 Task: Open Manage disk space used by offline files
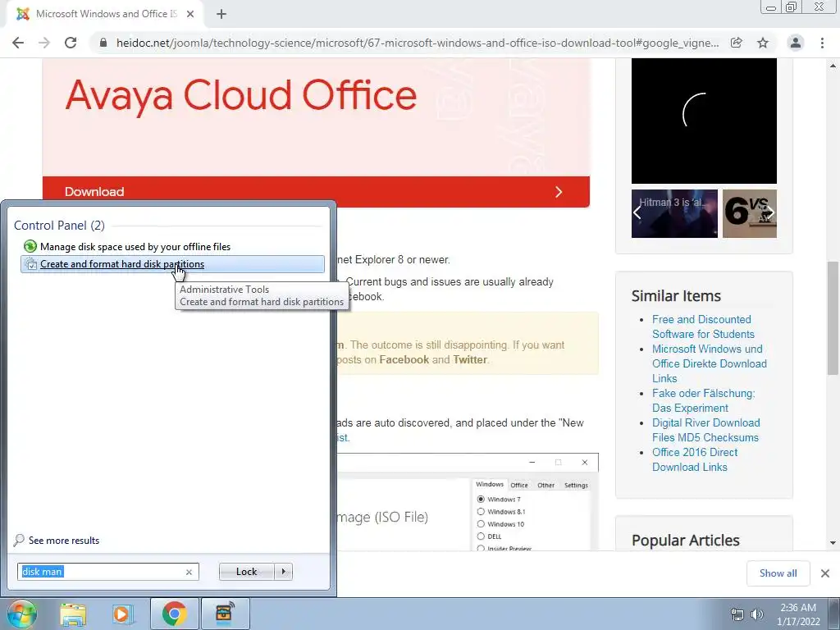[172, 246]
